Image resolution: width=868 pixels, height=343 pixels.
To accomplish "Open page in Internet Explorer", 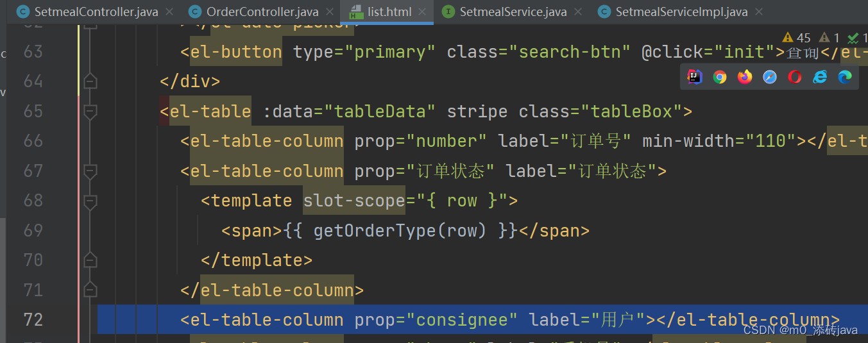I will pos(820,77).
